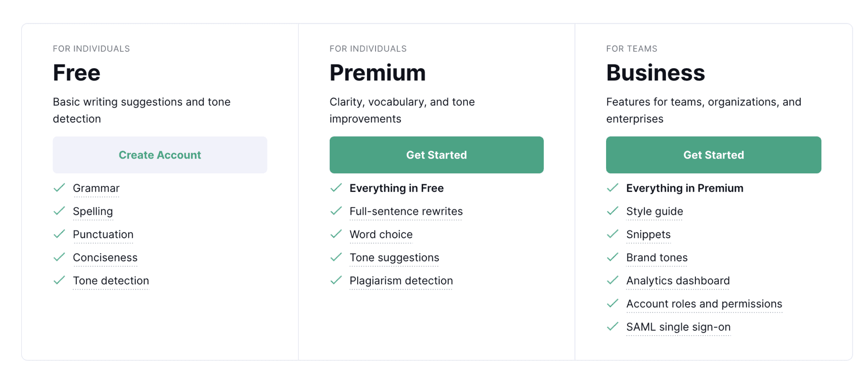Click the checkmark beside Plagiarism detection
This screenshot has height=373, width=868.
tap(336, 280)
